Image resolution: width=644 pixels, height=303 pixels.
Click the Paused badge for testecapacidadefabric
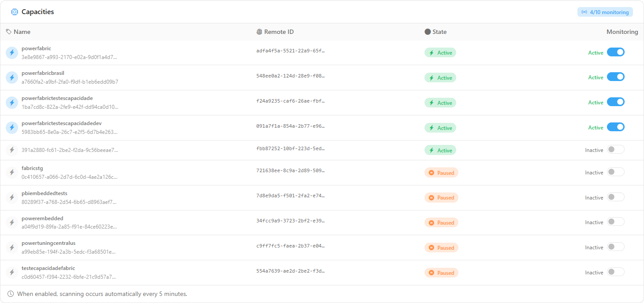[441, 273]
